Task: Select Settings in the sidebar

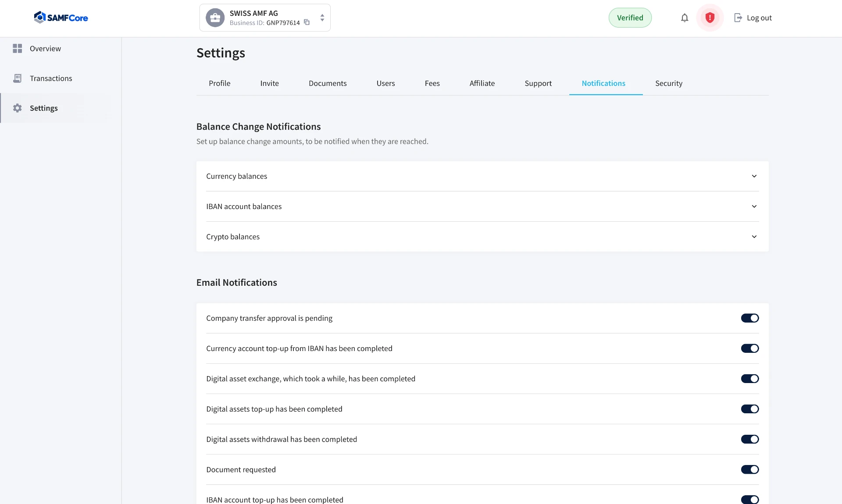Action: [x=44, y=108]
